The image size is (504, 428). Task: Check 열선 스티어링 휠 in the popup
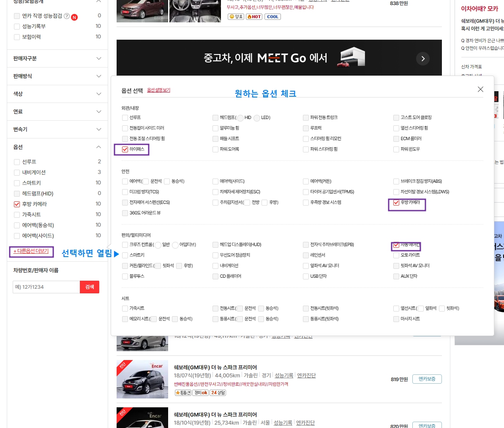pos(396,128)
